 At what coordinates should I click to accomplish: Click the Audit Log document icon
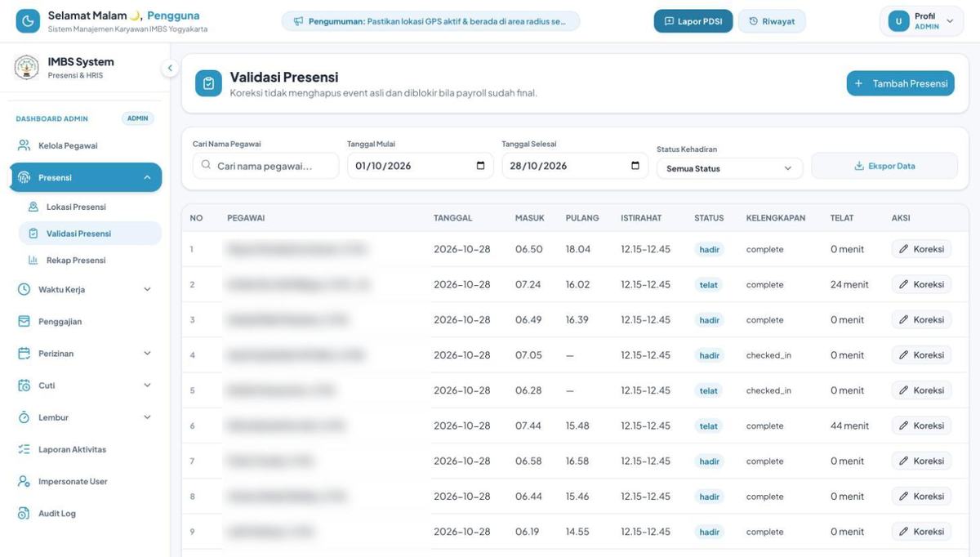click(x=24, y=513)
